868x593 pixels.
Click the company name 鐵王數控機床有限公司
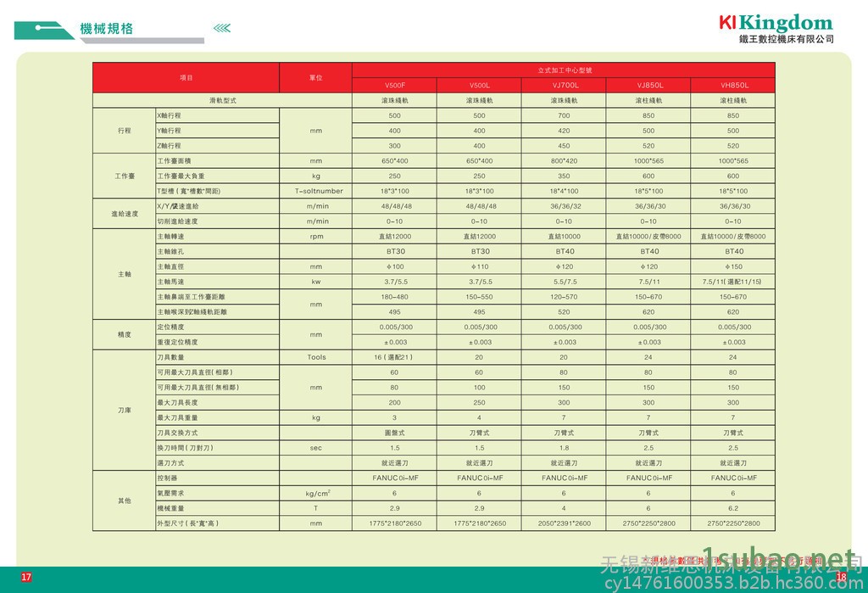(x=786, y=39)
